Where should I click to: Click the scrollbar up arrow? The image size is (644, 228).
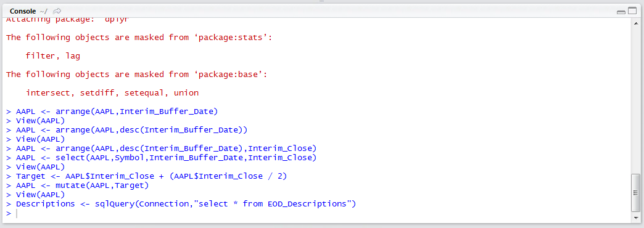635,22
